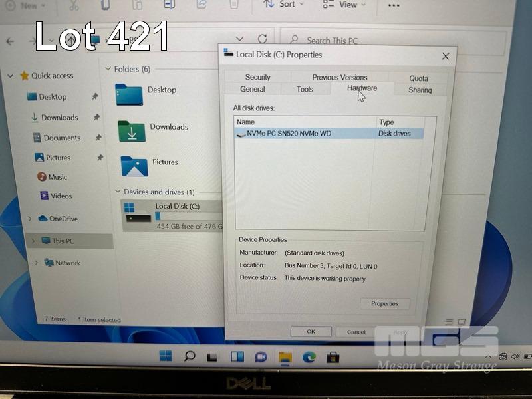Open the Downloads folder icon
Image resolution: width=532 pixels, height=399 pixels.
point(131,131)
